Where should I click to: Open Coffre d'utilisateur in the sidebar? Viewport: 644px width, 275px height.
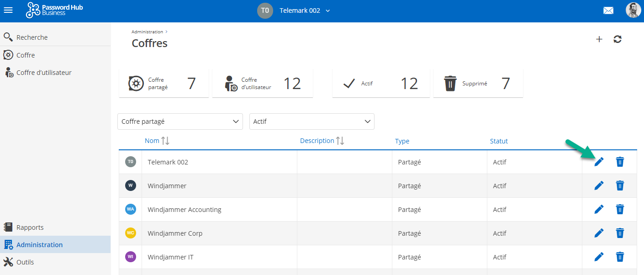44,73
